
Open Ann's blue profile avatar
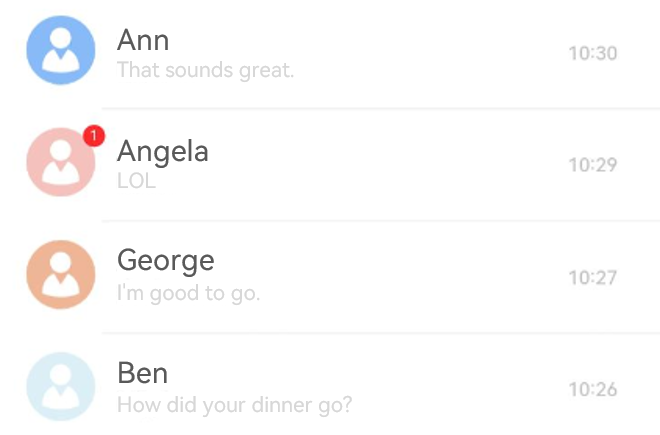[61, 50]
